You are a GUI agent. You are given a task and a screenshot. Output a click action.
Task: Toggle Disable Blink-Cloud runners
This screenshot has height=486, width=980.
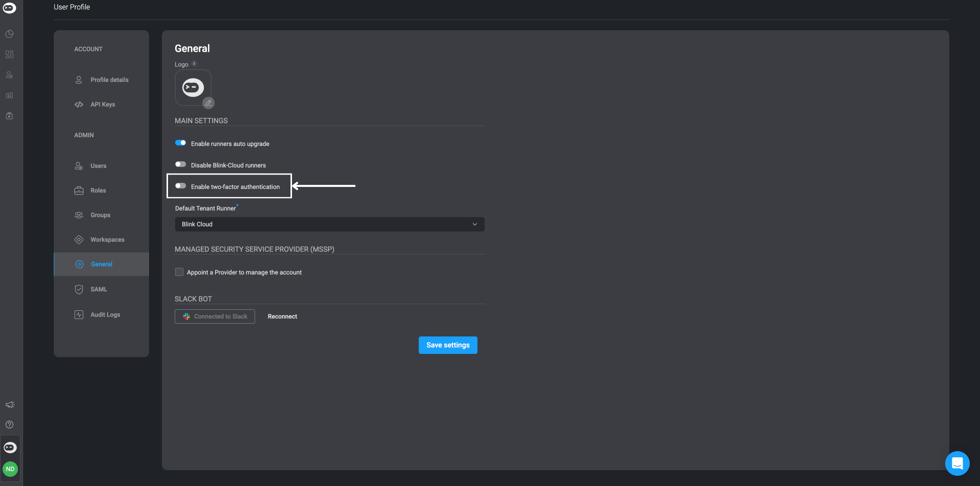[180, 164]
